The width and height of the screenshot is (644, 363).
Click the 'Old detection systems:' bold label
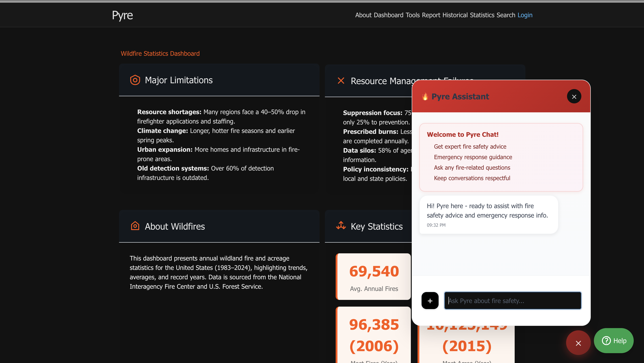click(173, 168)
